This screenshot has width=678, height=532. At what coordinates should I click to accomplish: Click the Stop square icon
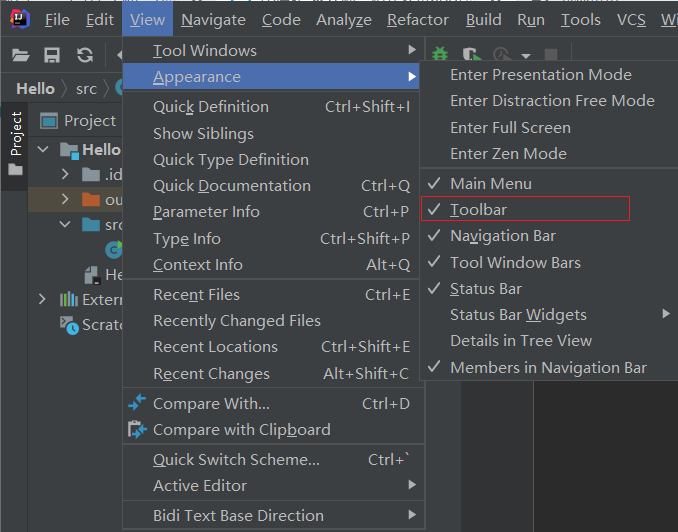550,55
